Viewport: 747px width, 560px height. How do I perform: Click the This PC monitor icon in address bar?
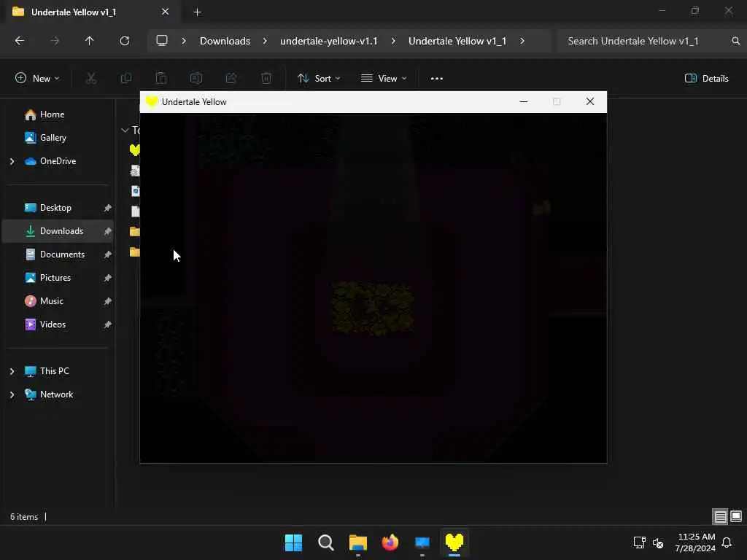coord(162,41)
